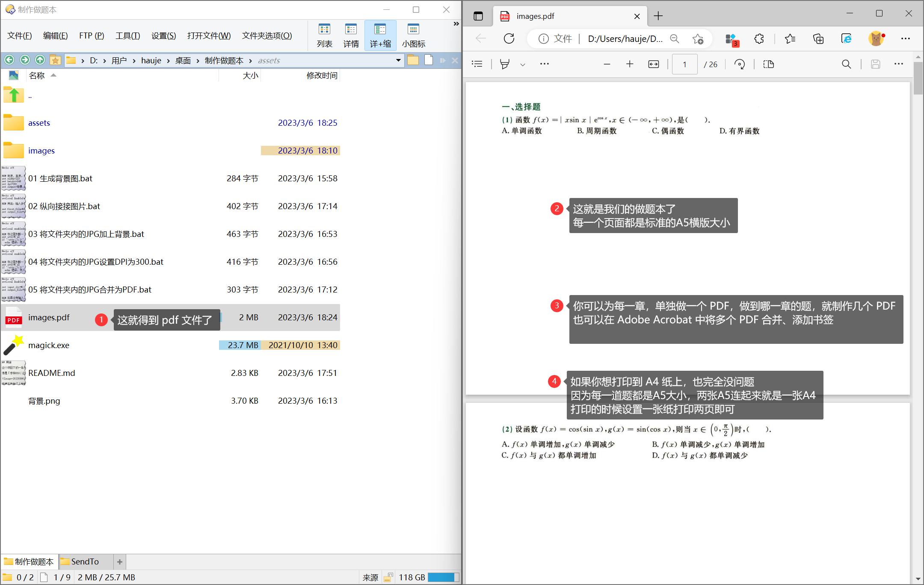Click the PDF page number input field

[x=684, y=64]
